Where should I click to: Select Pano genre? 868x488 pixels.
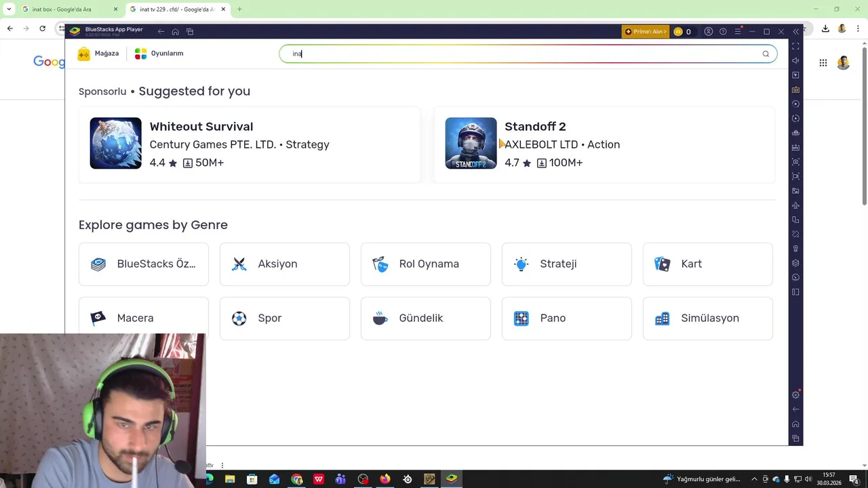[567, 319]
